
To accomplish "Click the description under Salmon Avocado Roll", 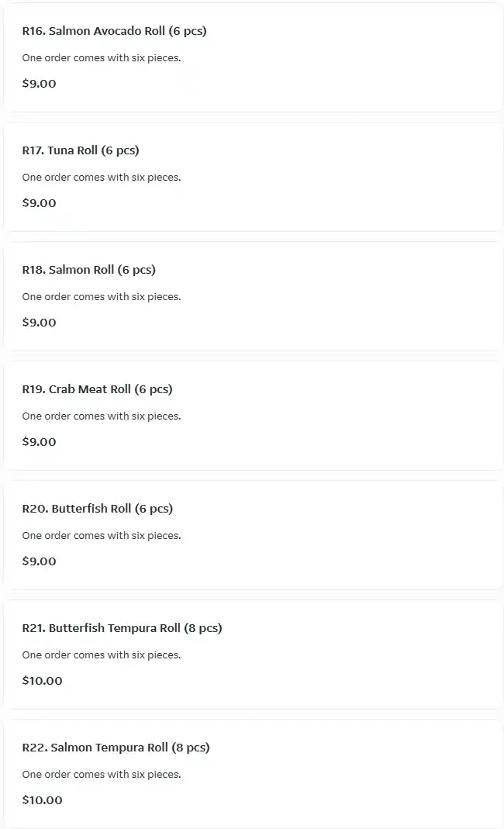I will click(x=101, y=58).
